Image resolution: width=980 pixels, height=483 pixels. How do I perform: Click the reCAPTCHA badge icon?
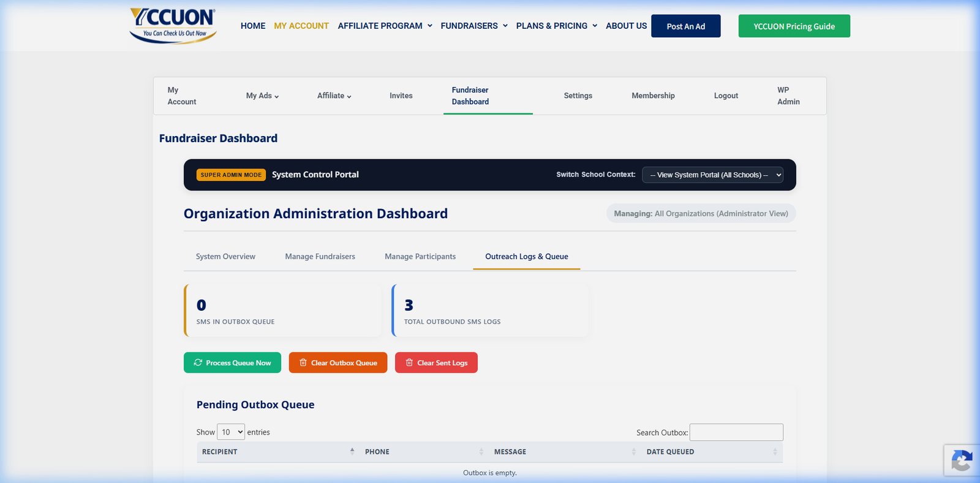(962, 461)
